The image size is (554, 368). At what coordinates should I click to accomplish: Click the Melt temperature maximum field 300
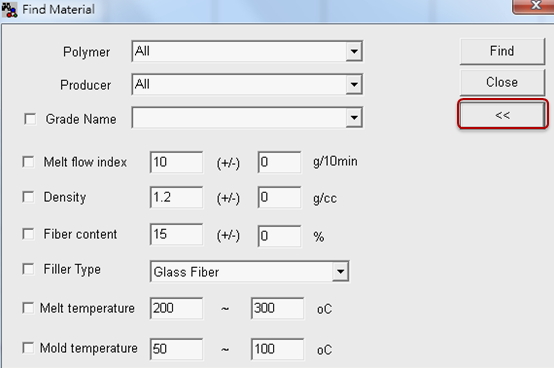[277, 308]
